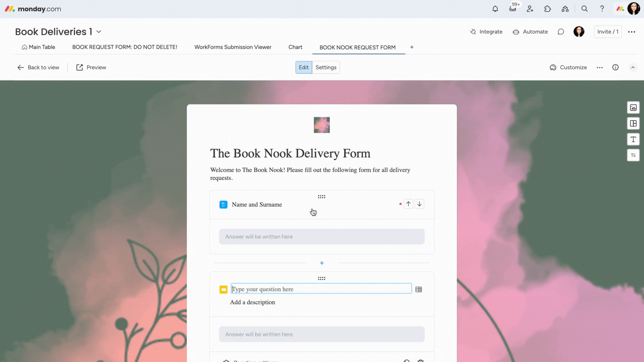Open the Book Deliveries 1 board dropdown
Image resolution: width=644 pixels, height=362 pixels.
pos(98,32)
